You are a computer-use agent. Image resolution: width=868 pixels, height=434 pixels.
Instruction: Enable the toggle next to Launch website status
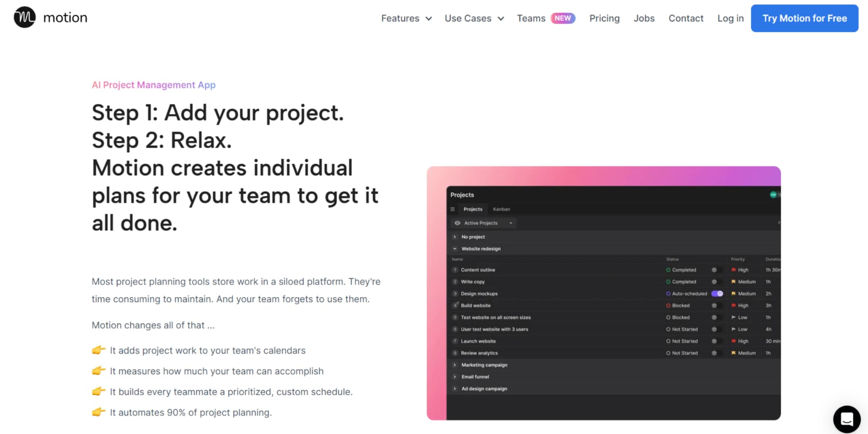coord(715,341)
